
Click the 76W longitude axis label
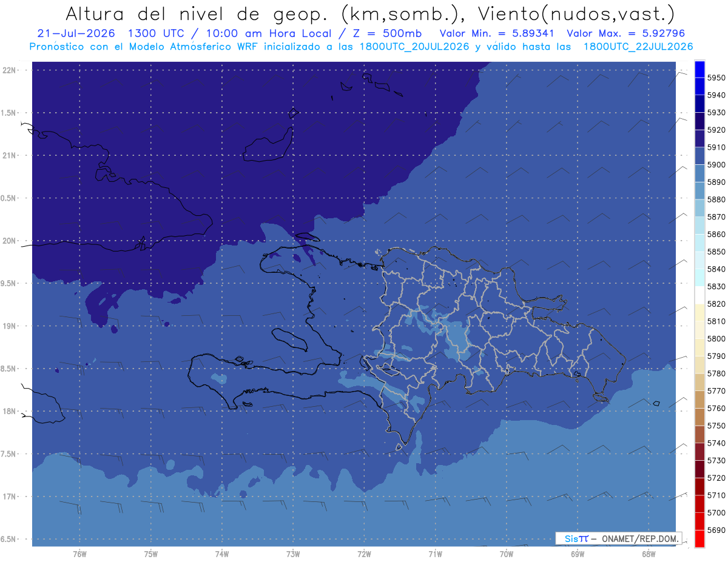(x=79, y=554)
